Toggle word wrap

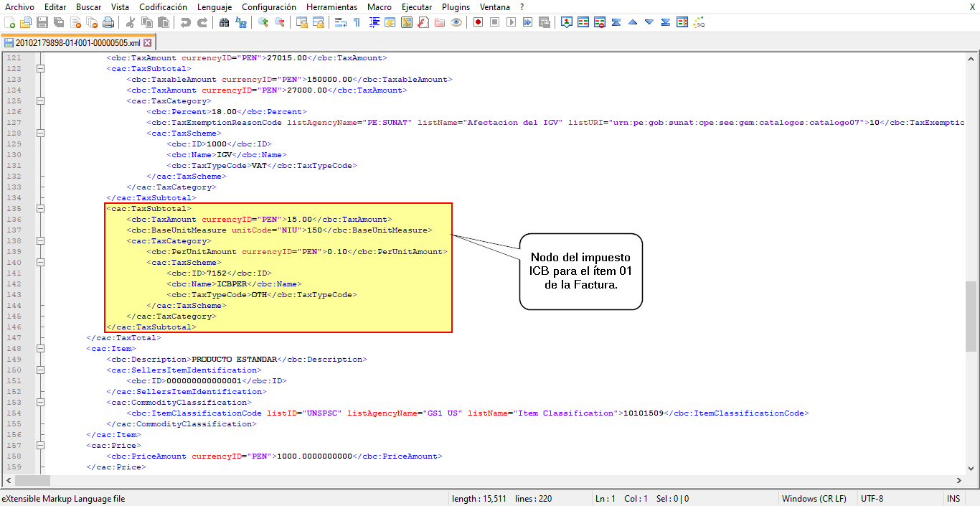(x=340, y=22)
